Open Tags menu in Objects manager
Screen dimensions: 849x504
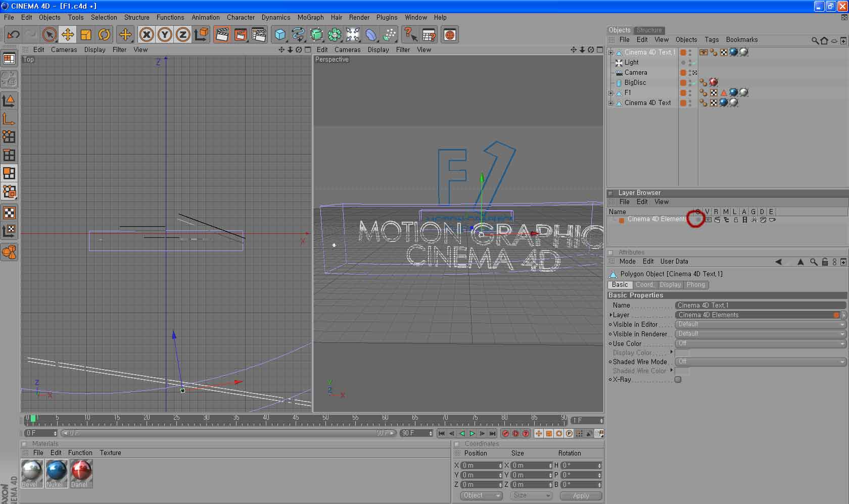click(x=712, y=40)
